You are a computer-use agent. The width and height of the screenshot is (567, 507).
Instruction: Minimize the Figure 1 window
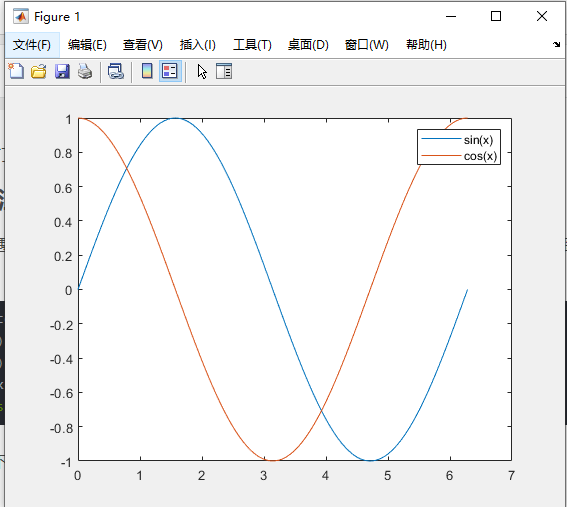click(x=451, y=16)
